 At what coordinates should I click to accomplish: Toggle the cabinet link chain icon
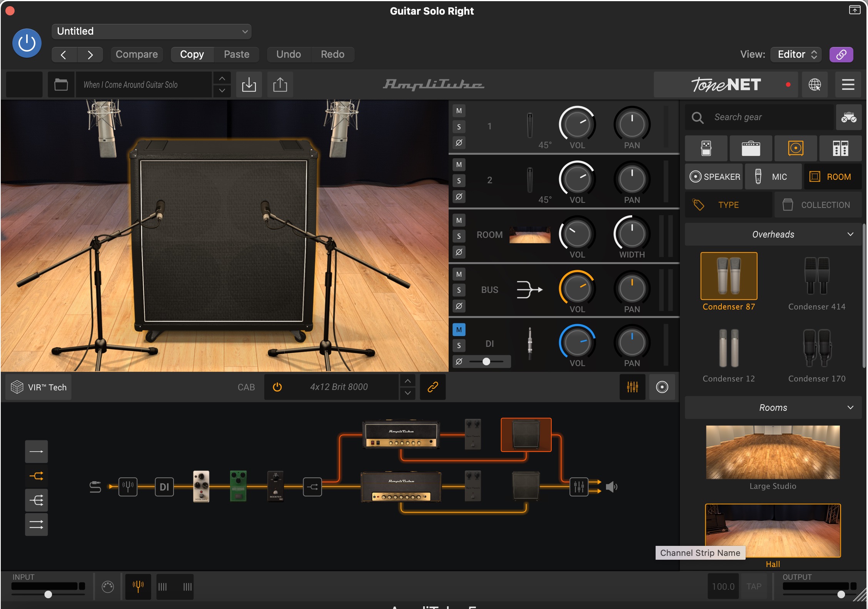click(x=433, y=387)
